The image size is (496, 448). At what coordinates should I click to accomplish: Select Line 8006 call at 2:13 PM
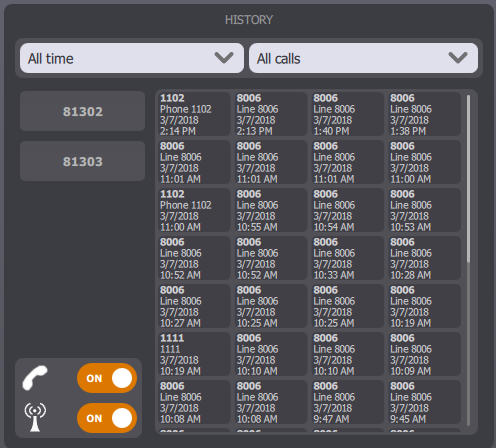click(271, 114)
